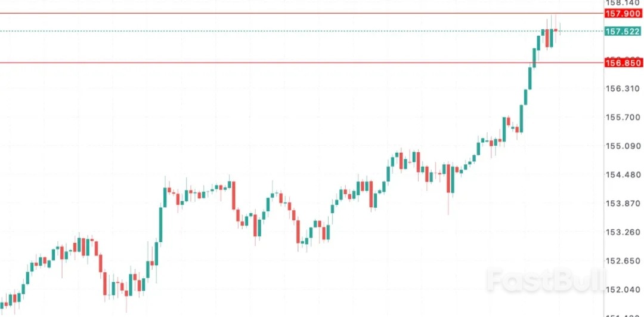Select the latest candlestick at the chart's right end

click(560, 29)
